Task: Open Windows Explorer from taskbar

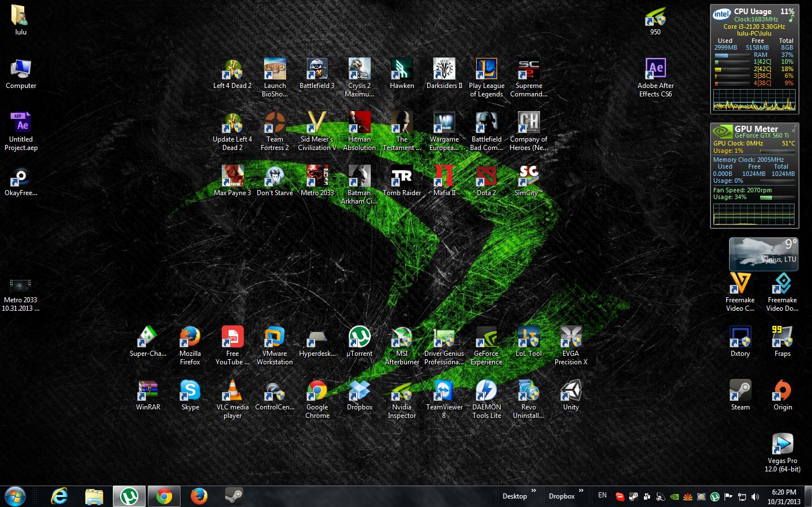Action: point(94,496)
